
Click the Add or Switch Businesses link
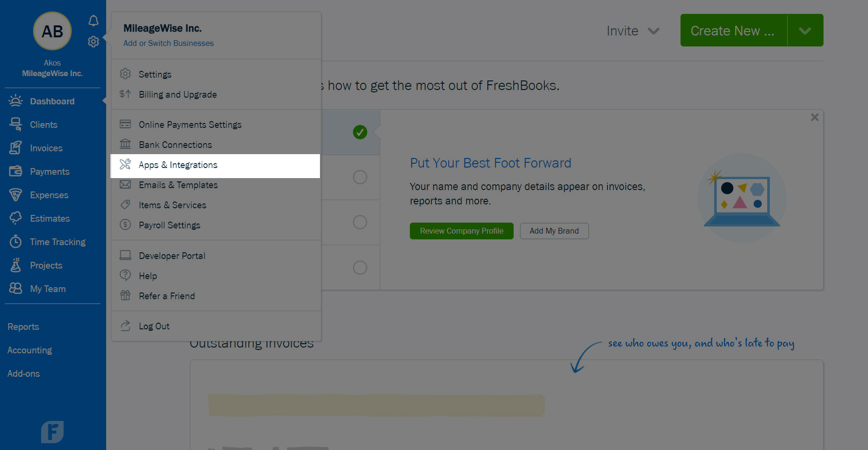click(x=168, y=43)
